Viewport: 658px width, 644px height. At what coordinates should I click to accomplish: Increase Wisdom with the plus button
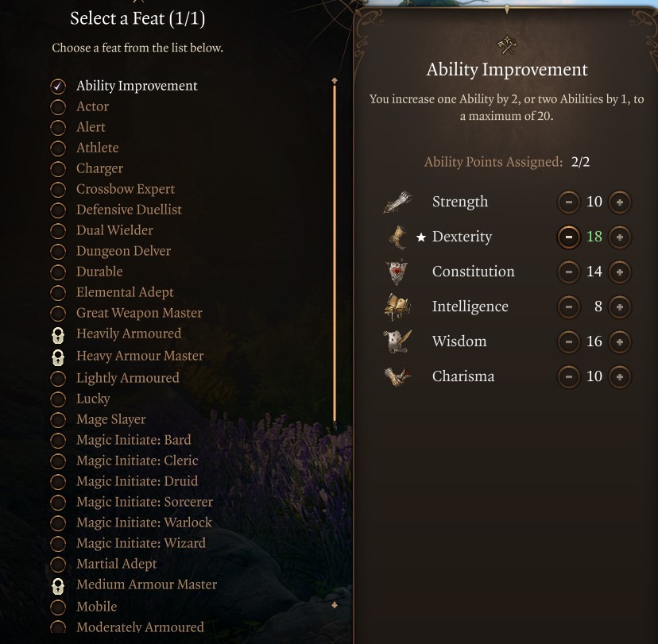pyautogui.click(x=620, y=341)
